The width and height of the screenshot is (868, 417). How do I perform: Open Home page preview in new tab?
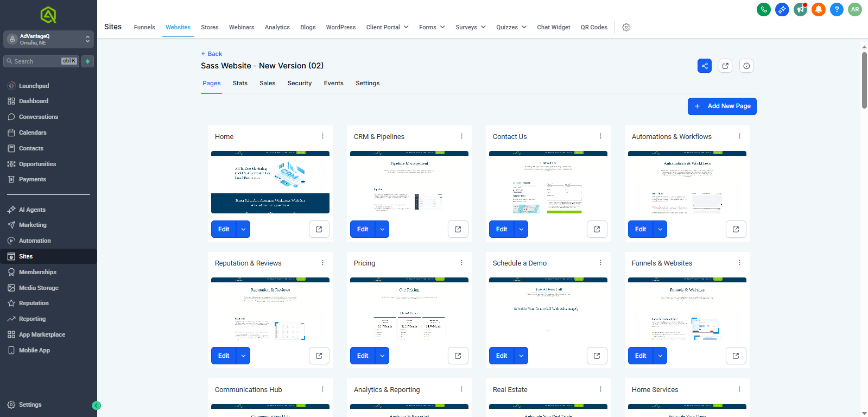tap(319, 229)
